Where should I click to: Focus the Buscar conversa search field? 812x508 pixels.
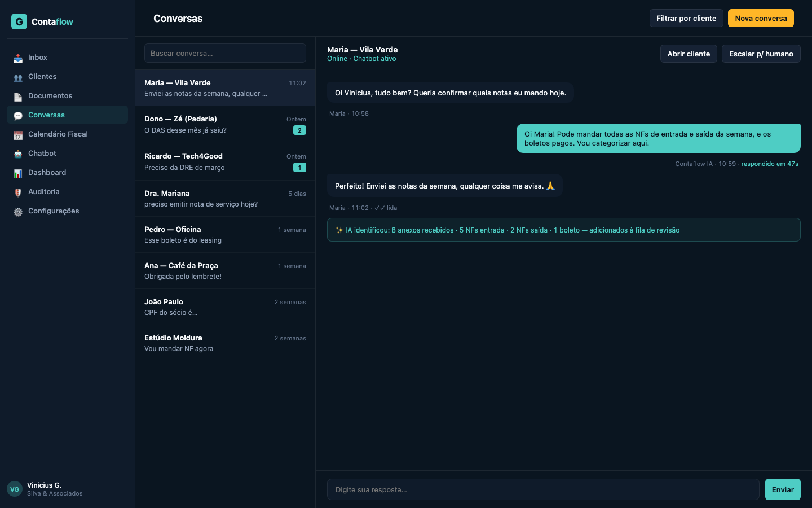(225, 53)
